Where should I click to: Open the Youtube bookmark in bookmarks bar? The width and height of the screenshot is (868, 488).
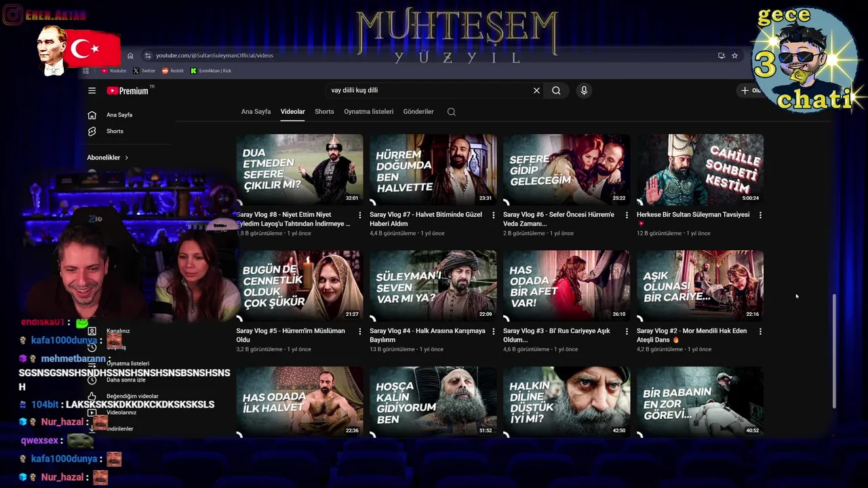click(113, 70)
